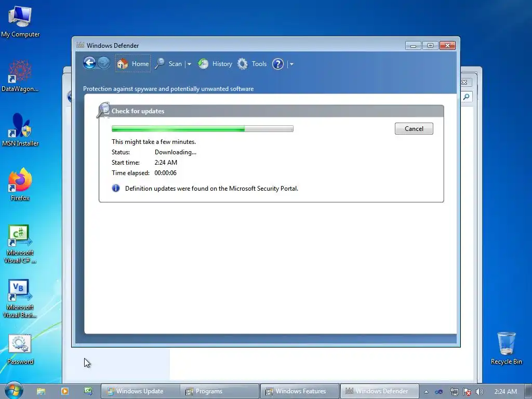Screen dimensions: 532x399
Task: Expand the help options dropdown arrow
Action: pos(291,64)
